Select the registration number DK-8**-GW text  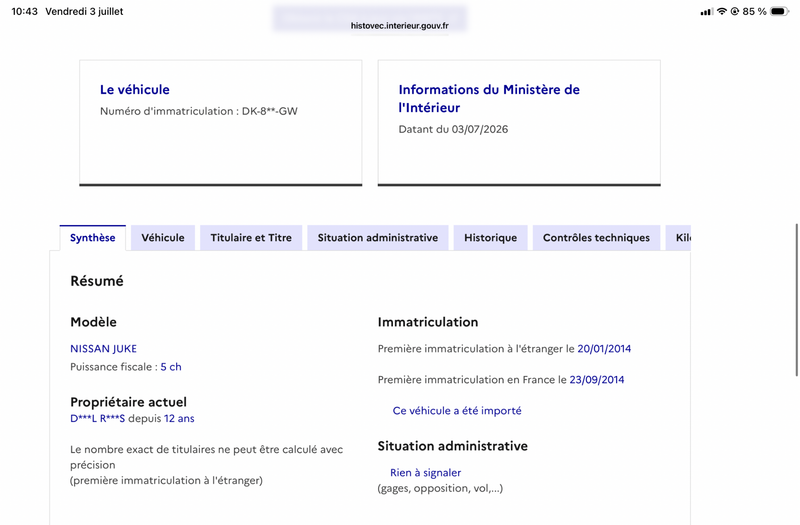click(269, 111)
